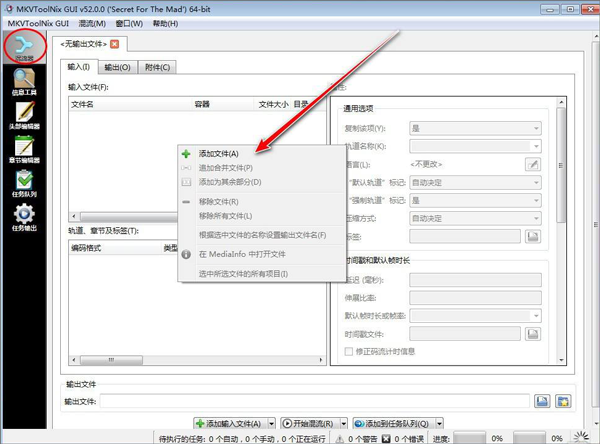The width and height of the screenshot is (600, 444).
Task: Choose 根据选中文件的名称设置输出文件名(F) menu entry
Action: 262,235
